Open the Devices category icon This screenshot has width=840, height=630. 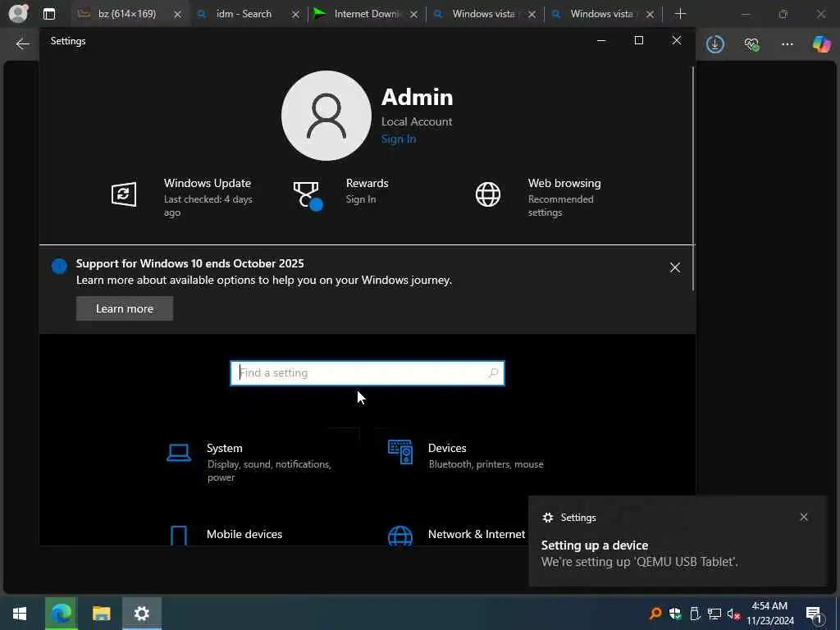coord(400,452)
